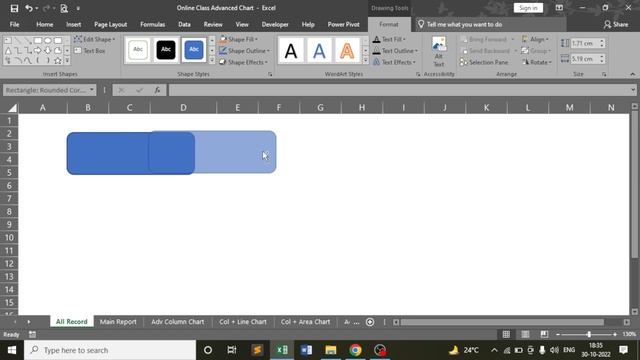Open Print Preview from Quick Access Toolbar
Image resolution: width=640 pixels, height=360 pixels.
(64, 8)
